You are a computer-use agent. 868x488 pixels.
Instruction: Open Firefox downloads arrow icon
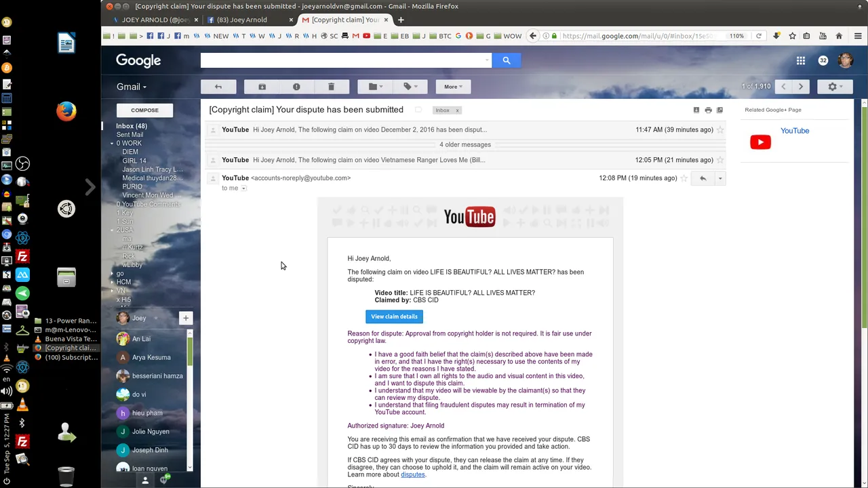coord(776,36)
